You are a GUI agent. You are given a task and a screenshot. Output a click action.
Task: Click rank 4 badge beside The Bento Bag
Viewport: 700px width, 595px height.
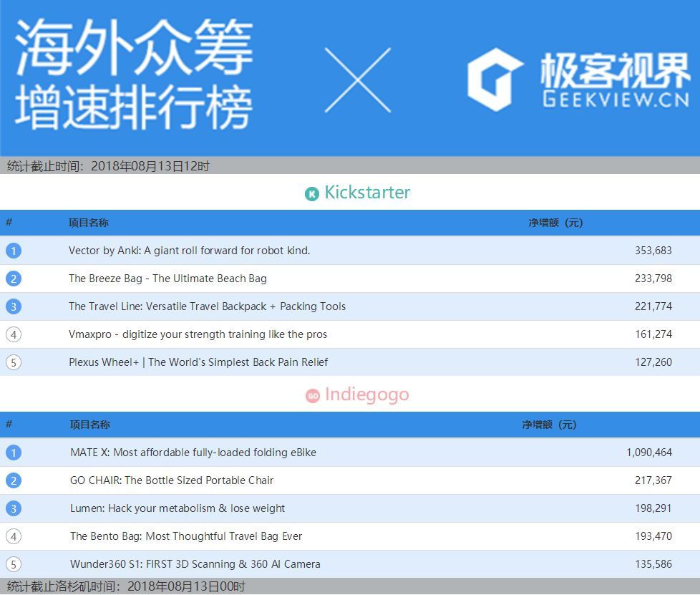pos(14,536)
